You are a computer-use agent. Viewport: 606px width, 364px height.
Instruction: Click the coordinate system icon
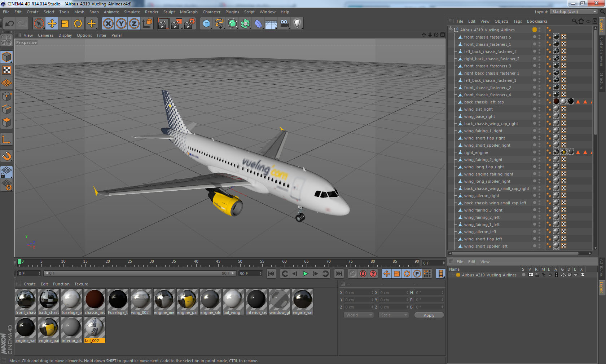pos(147,24)
